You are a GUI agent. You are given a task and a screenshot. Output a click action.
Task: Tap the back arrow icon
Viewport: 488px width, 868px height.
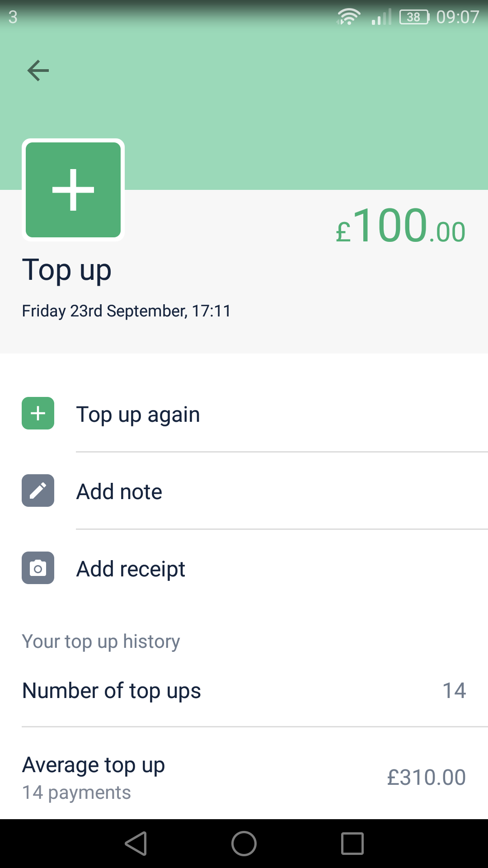click(x=38, y=71)
